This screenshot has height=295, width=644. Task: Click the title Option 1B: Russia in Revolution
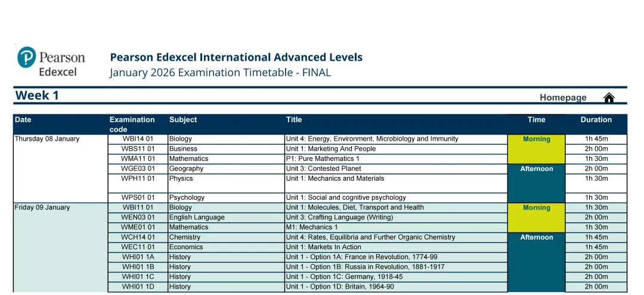click(365, 267)
